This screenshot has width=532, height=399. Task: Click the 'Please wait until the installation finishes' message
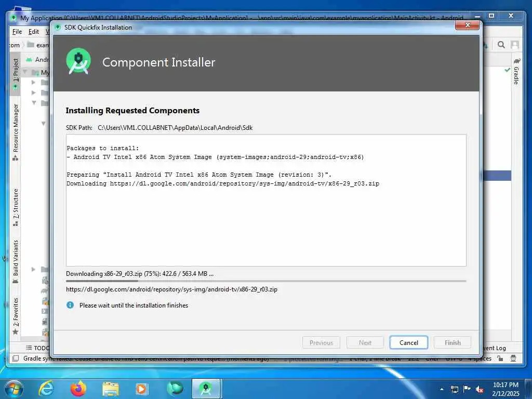tap(134, 305)
